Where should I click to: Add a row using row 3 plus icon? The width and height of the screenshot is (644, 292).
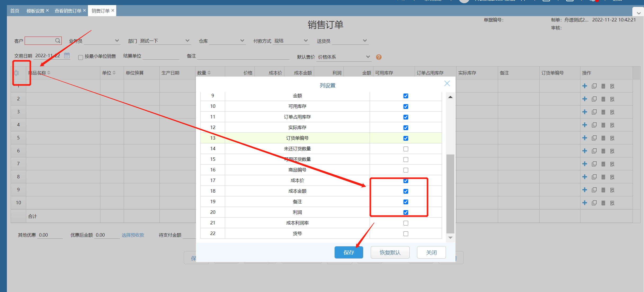pos(585,112)
